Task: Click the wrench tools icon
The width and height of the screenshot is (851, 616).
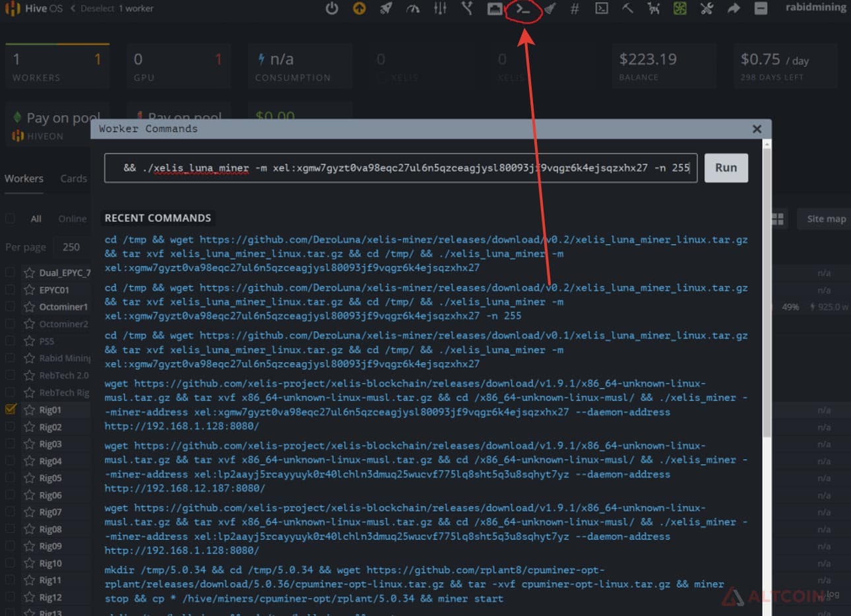Action: (x=707, y=9)
